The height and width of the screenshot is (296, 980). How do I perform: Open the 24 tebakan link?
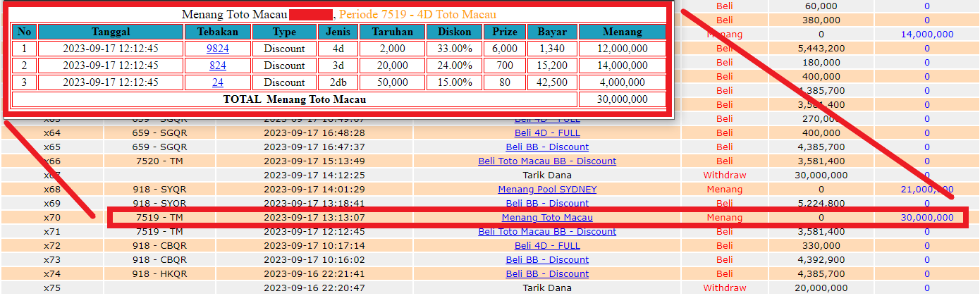[x=218, y=82]
